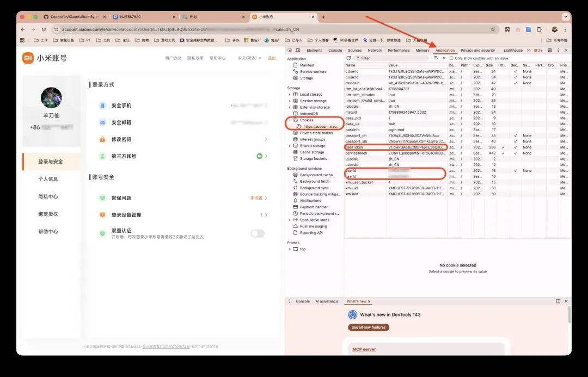Toggle the drawer sidebar icon beside What's new
This screenshot has width=588, height=377.
(558, 301)
